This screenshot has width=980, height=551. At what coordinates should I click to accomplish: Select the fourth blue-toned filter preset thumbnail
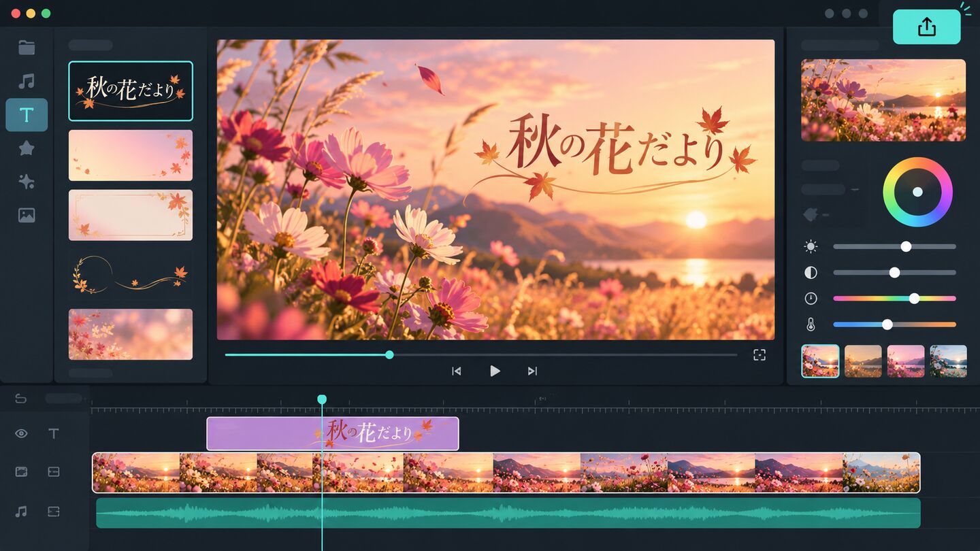point(949,361)
